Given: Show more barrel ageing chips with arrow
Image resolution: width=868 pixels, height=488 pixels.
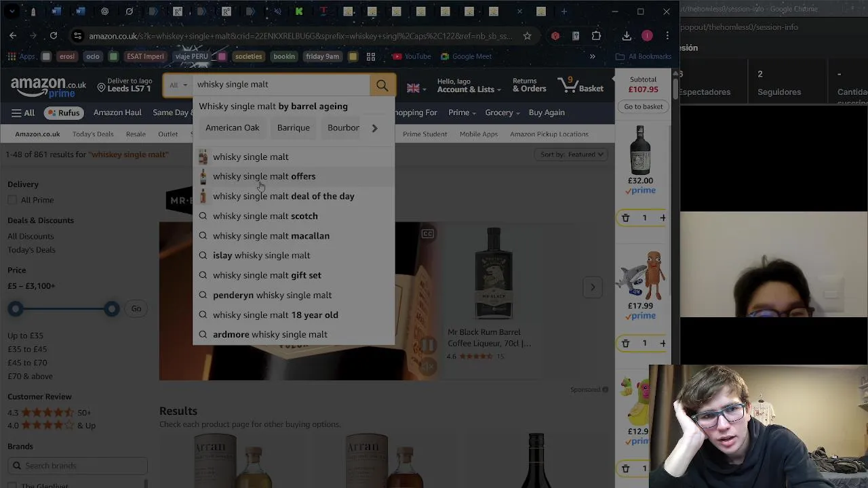Looking at the screenshot, I should tap(374, 128).
